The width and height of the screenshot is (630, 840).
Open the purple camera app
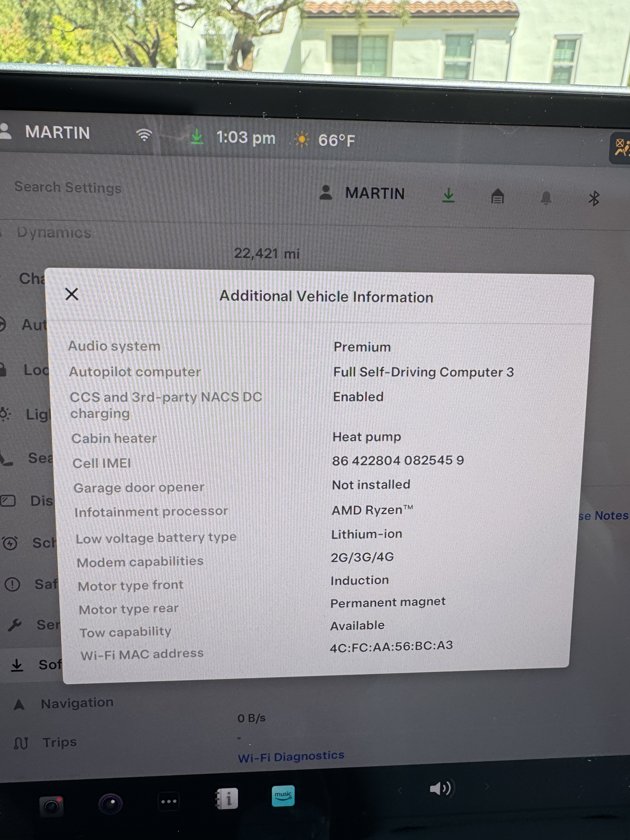(x=110, y=804)
